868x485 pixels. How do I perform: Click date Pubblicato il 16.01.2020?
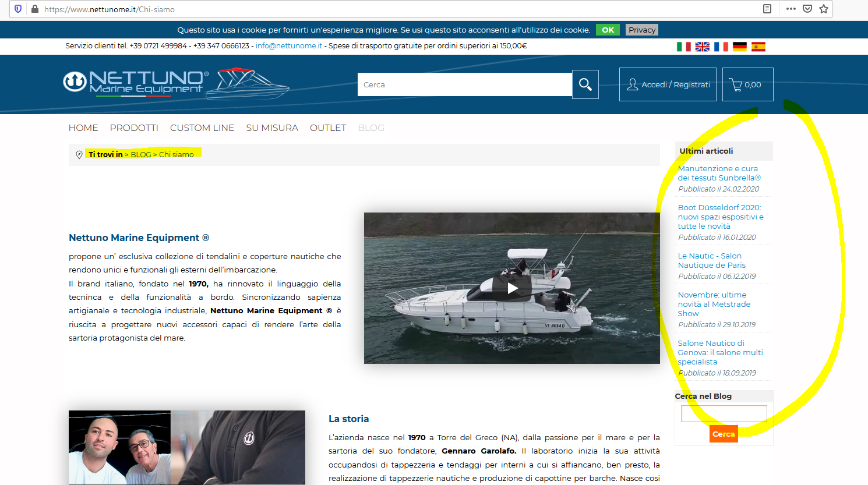(717, 238)
